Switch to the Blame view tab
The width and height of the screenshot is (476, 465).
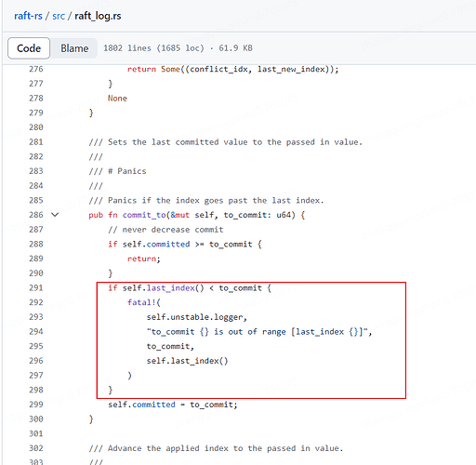pos(74,48)
